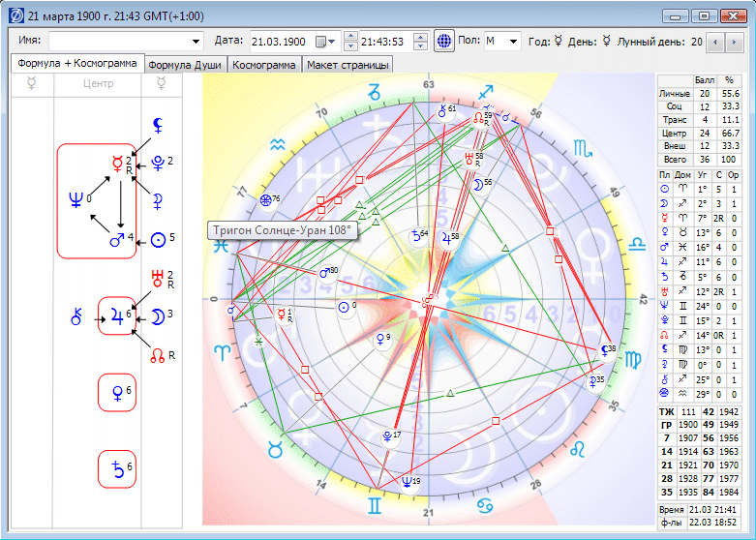Click the Neptune trident symbol in the formula panel

click(x=76, y=199)
